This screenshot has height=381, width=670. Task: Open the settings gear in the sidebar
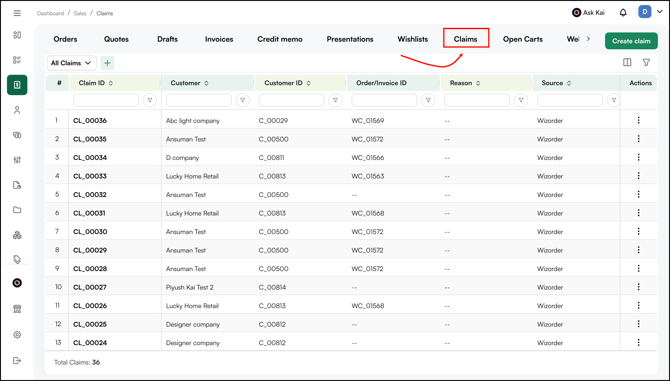[x=17, y=334]
